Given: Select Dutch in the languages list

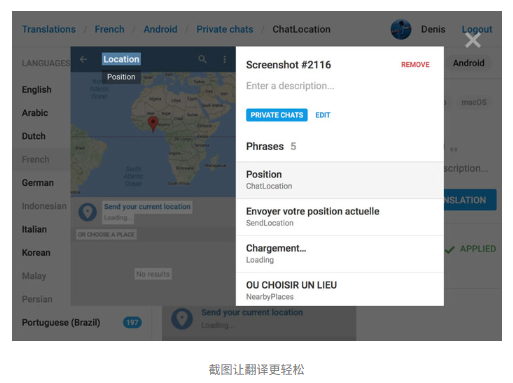Looking at the screenshot, I should tap(34, 136).
